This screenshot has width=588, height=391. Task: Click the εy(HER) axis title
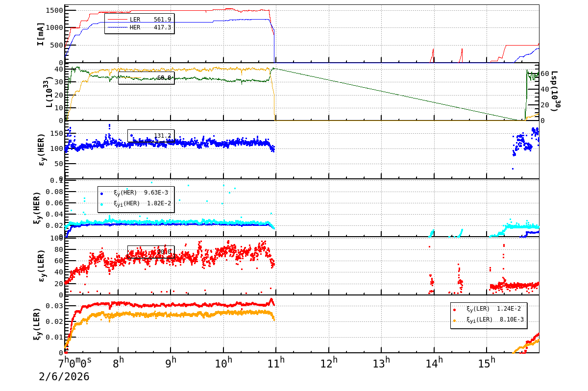[41, 149]
